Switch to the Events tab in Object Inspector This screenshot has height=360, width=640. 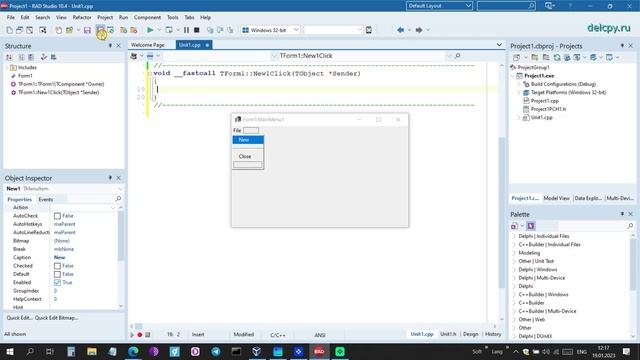pyautogui.click(x=46, y=200)
